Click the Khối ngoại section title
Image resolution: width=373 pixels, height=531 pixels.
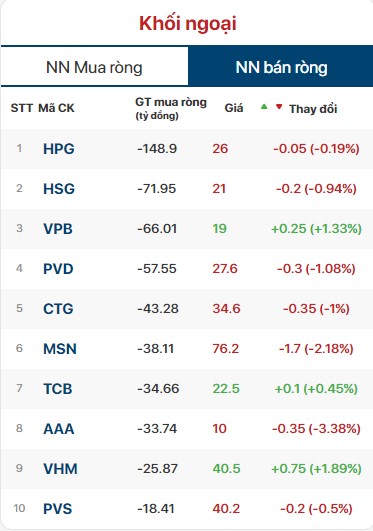(188, 23)
